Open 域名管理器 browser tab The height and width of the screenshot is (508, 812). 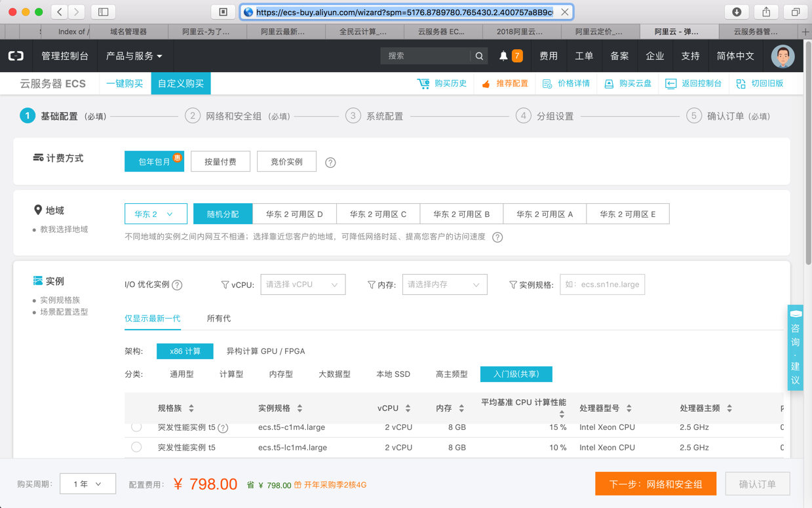coord(128,31)
